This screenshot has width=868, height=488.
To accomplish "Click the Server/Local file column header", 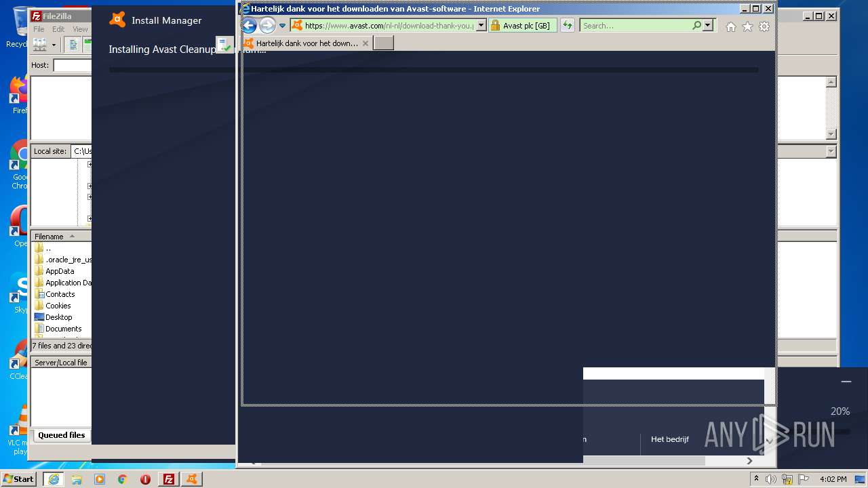I will 61,363.
